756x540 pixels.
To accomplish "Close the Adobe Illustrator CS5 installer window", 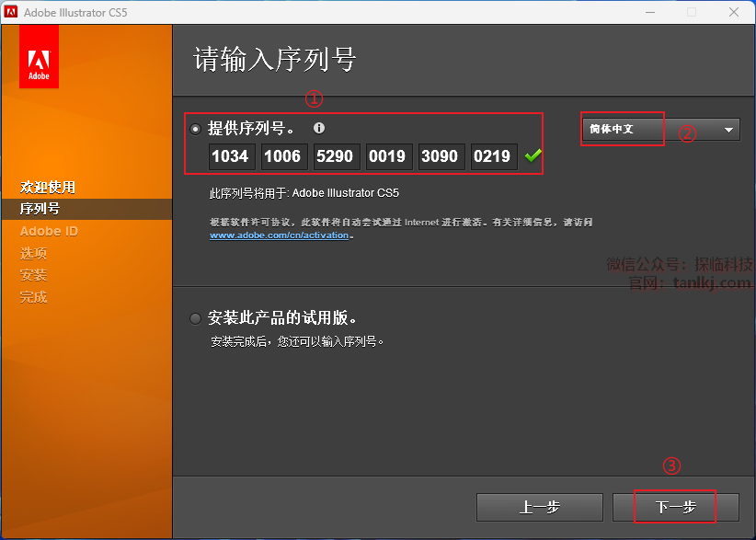I will pos(734,12).
